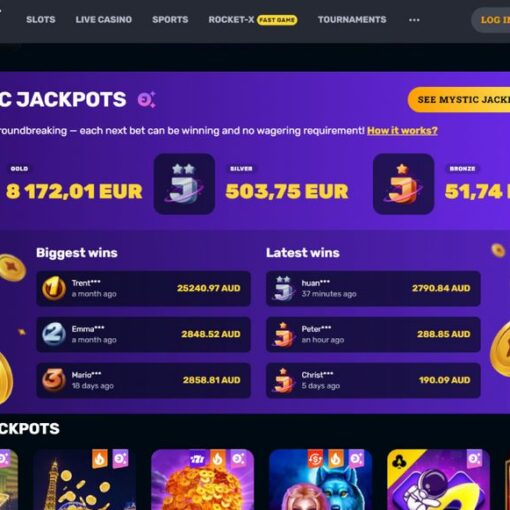Open the golden coin ball game thumbnail
Image resolution: width=510 pixels, height=510 pixels.
(x=202, y=479)
